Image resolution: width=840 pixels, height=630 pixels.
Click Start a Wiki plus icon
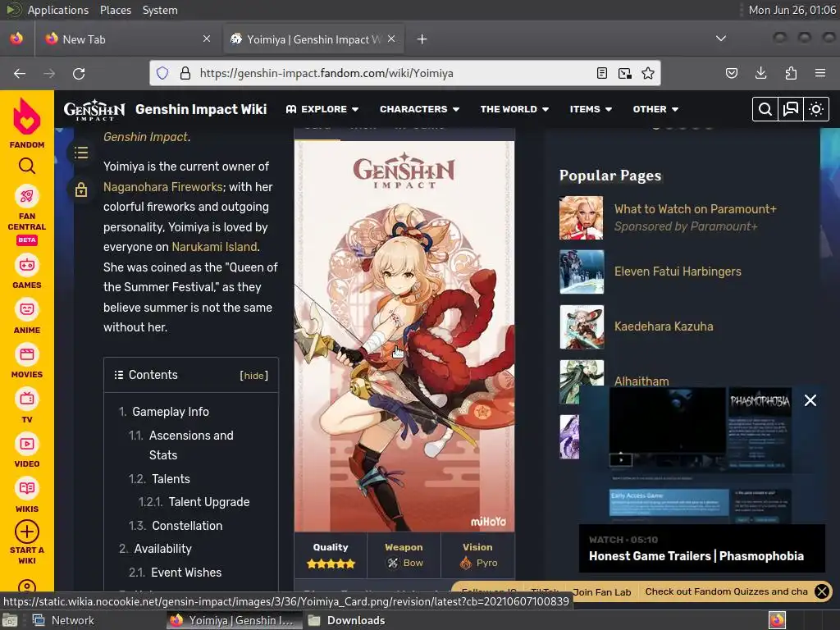27,532
